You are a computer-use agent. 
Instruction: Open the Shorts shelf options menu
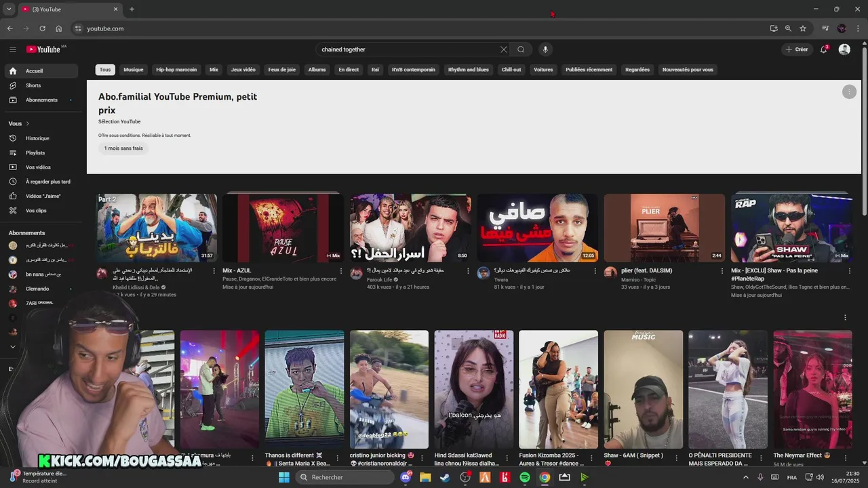[845, 317]
